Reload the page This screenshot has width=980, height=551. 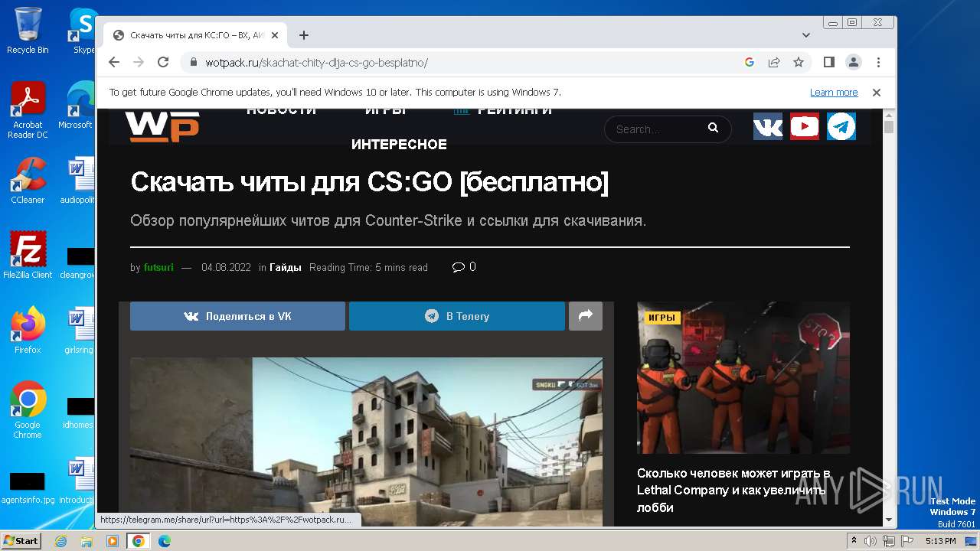tap(163, 62)
